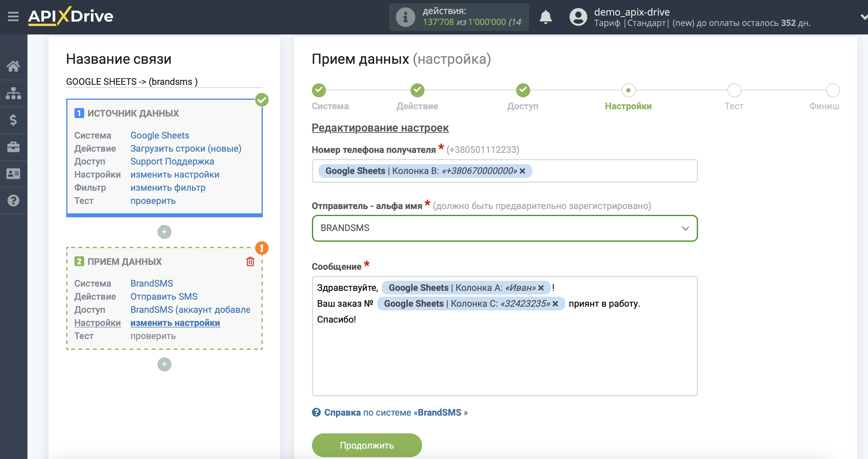
Task: Click recipient phone number field
Action: (505, 171)
